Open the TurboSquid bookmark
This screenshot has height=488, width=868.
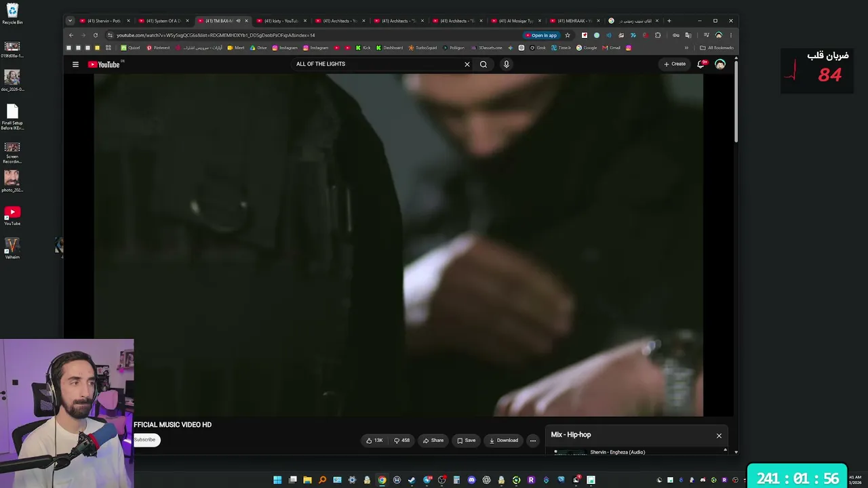[422, 48]
